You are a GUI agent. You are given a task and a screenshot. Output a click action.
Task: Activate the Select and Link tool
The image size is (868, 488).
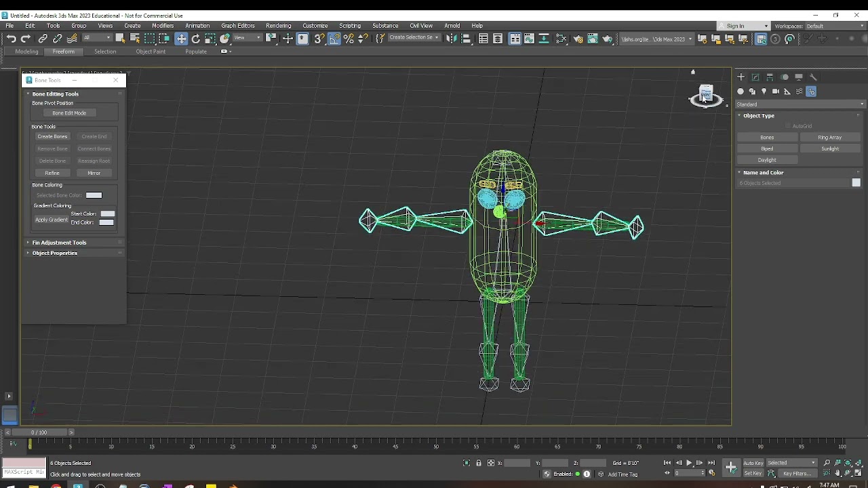pyautogui.click(x=43, y=39)
